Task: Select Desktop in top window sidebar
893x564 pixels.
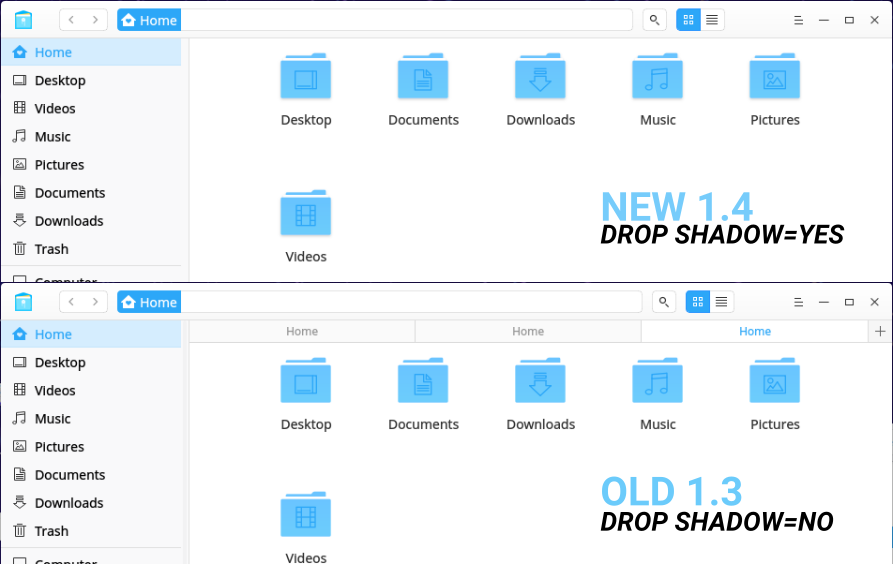Action: click(91, 80)
